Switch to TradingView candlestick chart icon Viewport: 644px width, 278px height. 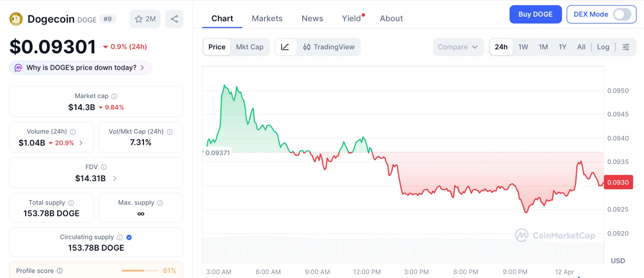pyautogui.click(x=306, y=47)
